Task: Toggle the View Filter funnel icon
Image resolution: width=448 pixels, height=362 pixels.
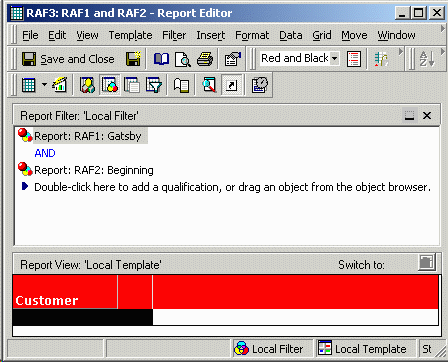Action: pos(154,85)
